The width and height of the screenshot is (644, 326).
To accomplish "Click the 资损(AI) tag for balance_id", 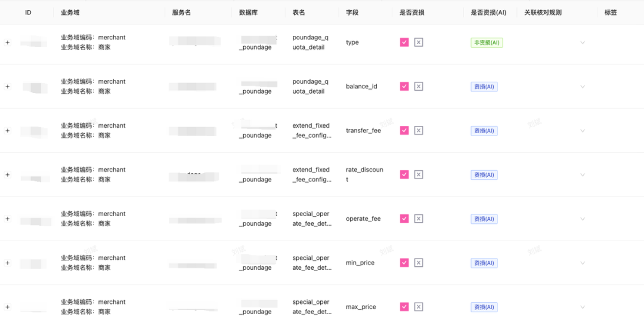I will click(484, 87).
